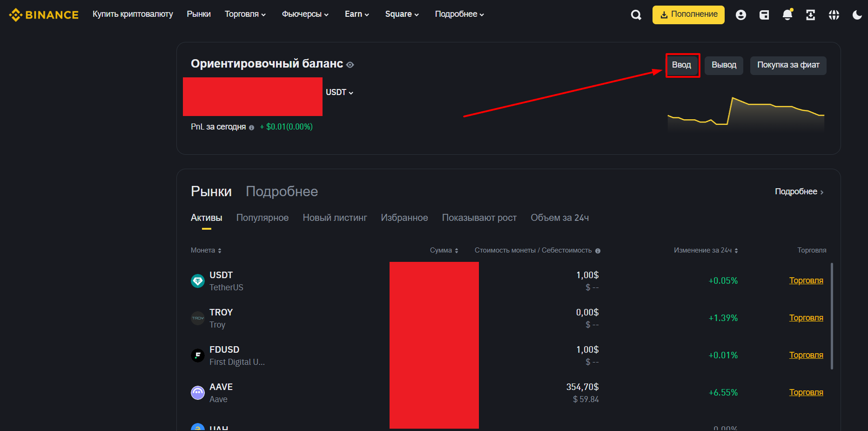
Task: Select the Активы tab
Action: pyautogui.click(x=207, y=218)
